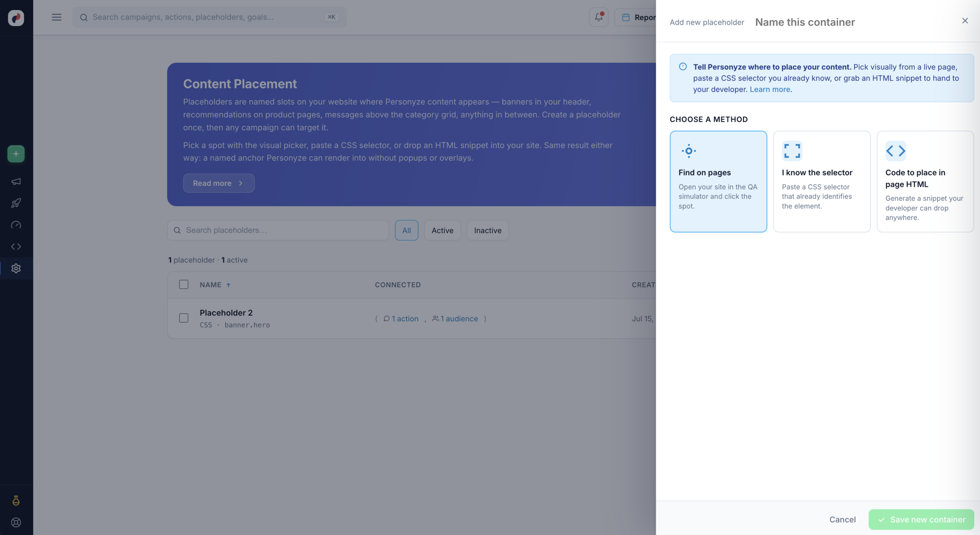This screenshot has width=980, height=535.
Task: Open the notifications bell
Action: (x=599, y=17)
